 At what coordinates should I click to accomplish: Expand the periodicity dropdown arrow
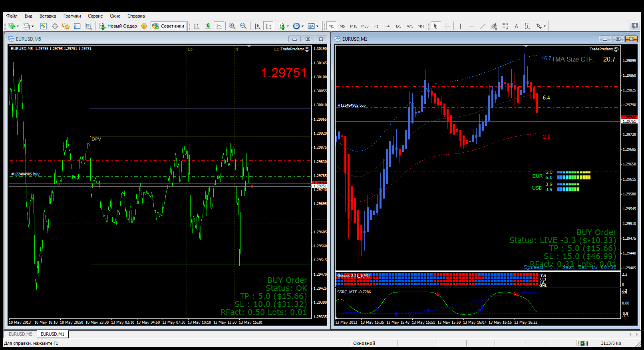click(302, 26)
